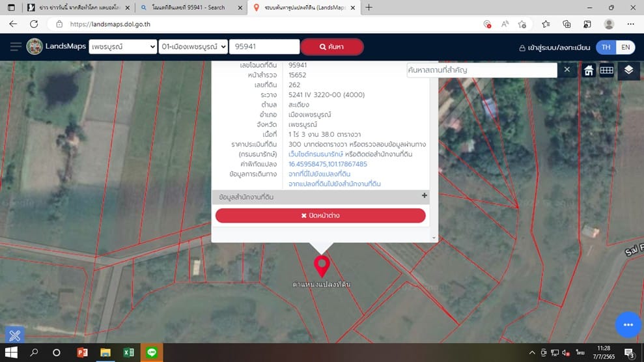Screen dimensions: 644x362
Task: Open the grid basemap icon
Action: coord(607,70)
